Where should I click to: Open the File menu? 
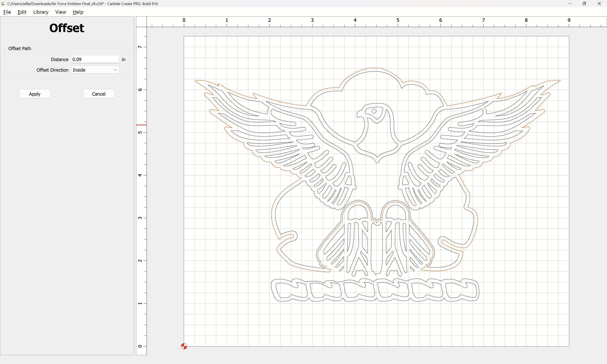[x=7, y=12]
